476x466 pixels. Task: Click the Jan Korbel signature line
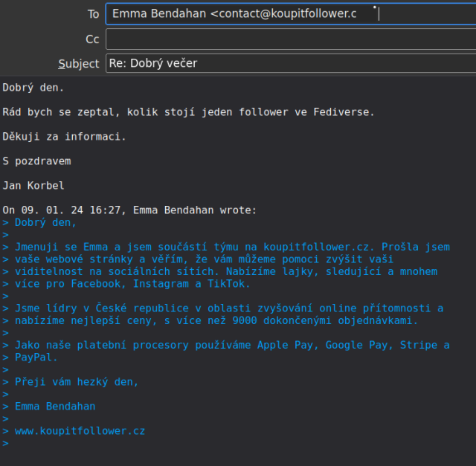click(33, 186)
